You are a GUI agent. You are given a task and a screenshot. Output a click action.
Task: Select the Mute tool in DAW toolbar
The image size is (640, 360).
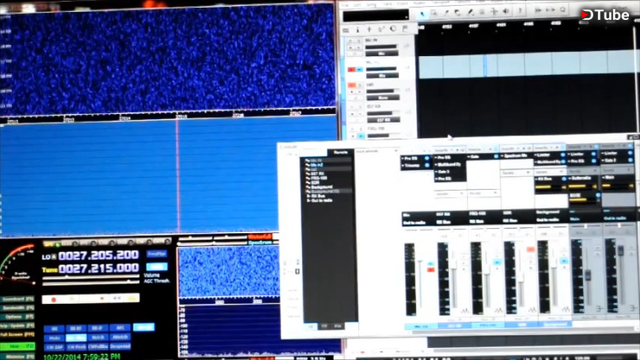(x=482, y=12)
